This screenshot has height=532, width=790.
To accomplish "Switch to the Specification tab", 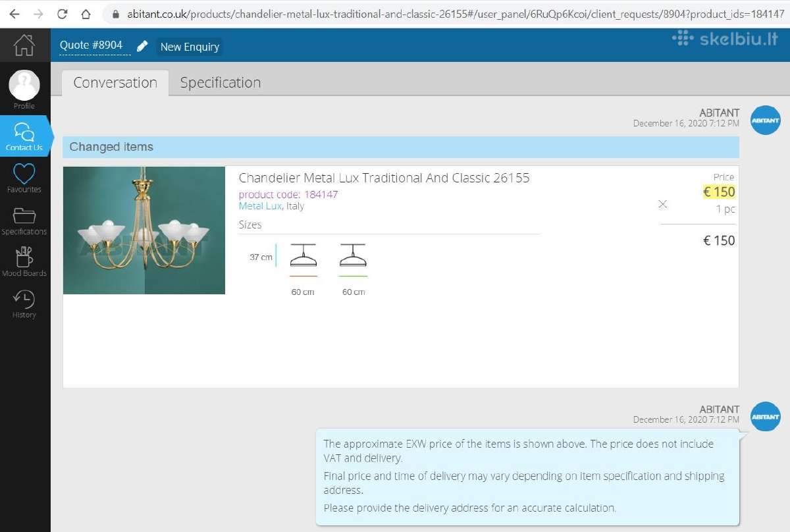I will tap(221, 83).
